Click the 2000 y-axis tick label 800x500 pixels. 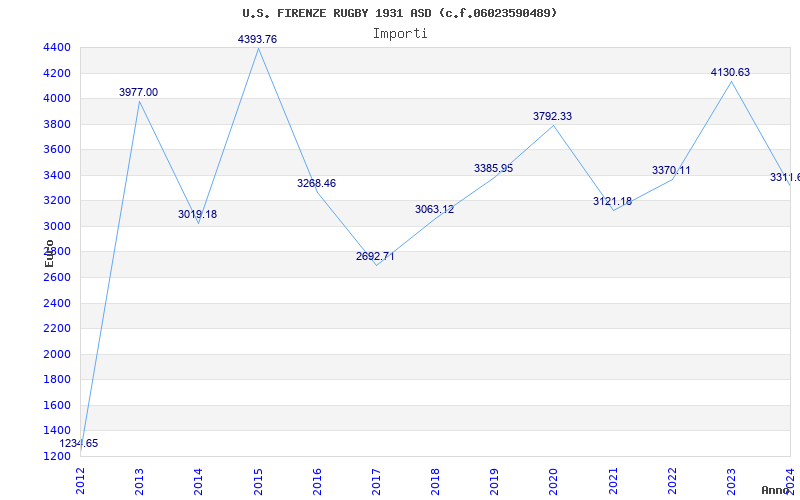(57, 354)
